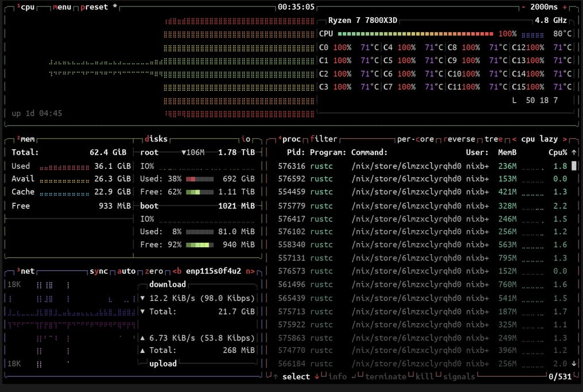Screen dimensions: 583x392
Task: Click terminate in the proc footer
Action: [386, 377]
